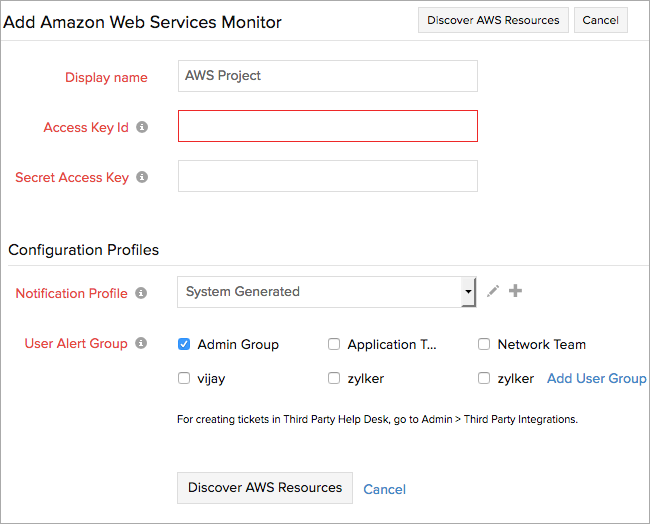Click the bottom Discover AWS Resources button
650x524 pixels.
(265, 488)
